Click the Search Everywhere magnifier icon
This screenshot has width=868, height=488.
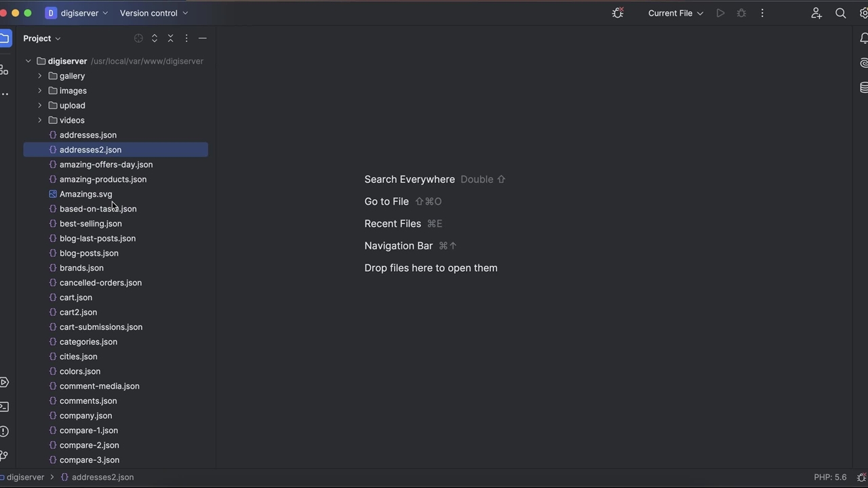pos(840,13)
